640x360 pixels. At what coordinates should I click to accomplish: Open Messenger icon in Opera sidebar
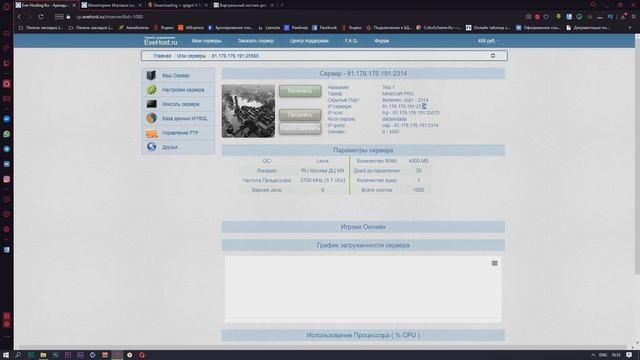[x=7, y=119]
